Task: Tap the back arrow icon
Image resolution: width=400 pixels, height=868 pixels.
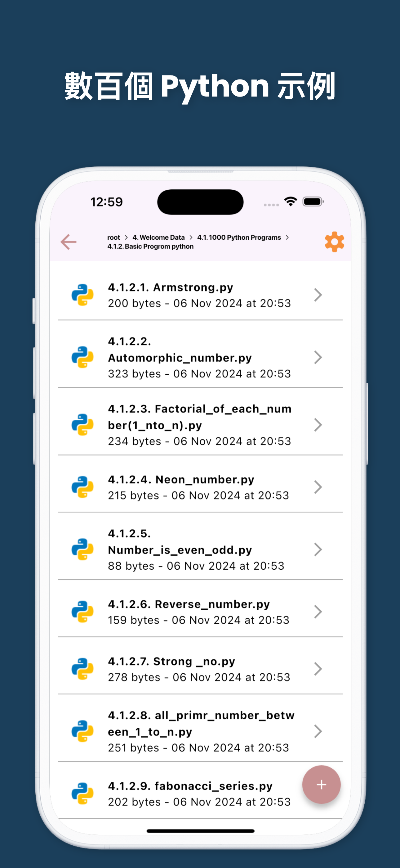Action: 69,242
